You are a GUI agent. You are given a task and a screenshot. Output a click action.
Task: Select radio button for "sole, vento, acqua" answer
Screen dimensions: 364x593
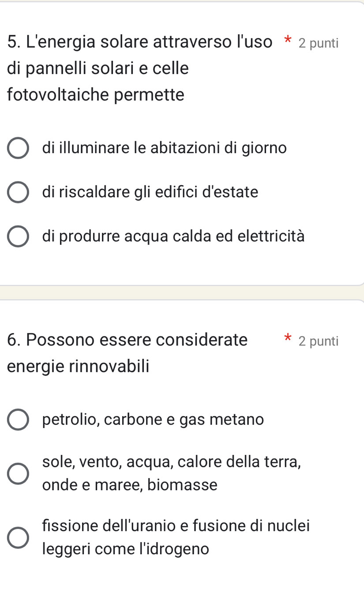click(18, 474)
